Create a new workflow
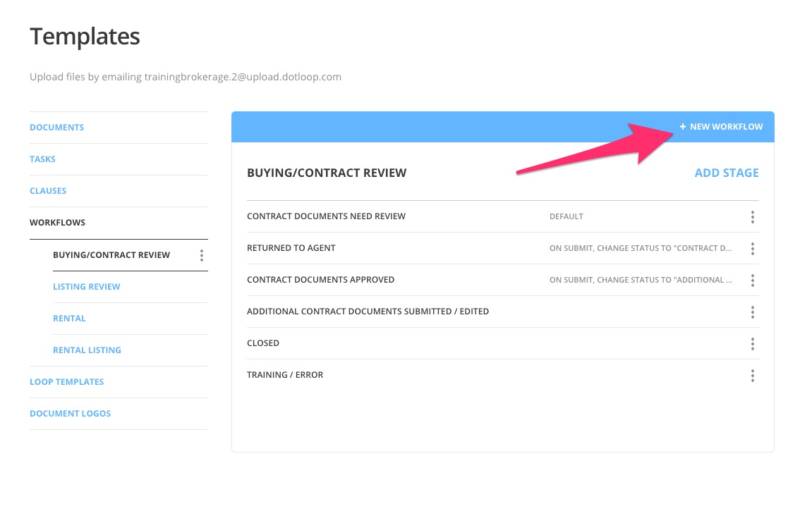812x511 pixels. point(721,126)
